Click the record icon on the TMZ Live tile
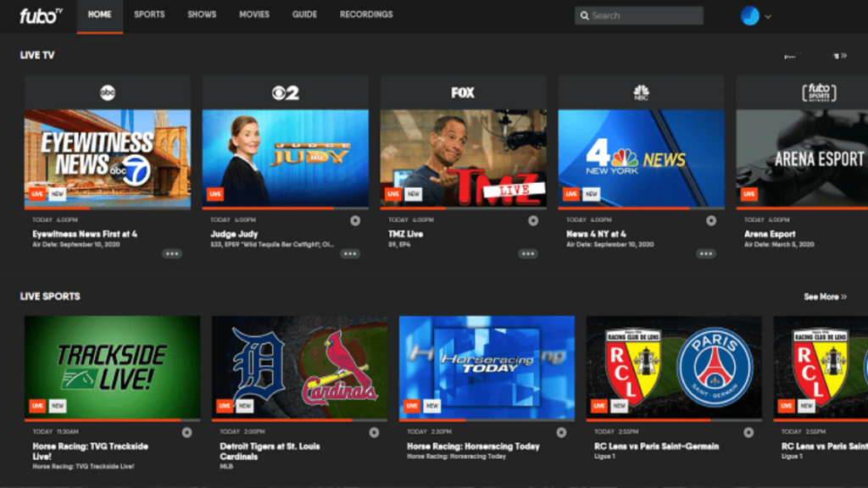The height and width of the screenshot is (488, 868). click(x=532, y=219)
